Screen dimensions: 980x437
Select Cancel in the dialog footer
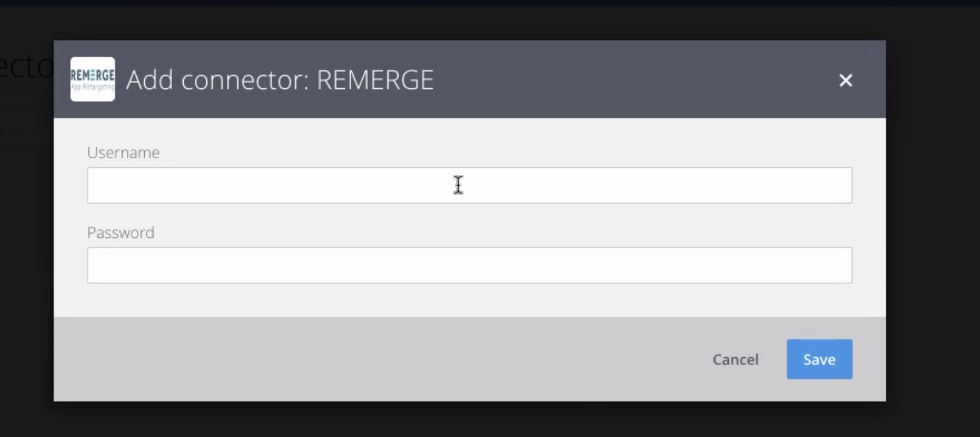tap(735, 359)
